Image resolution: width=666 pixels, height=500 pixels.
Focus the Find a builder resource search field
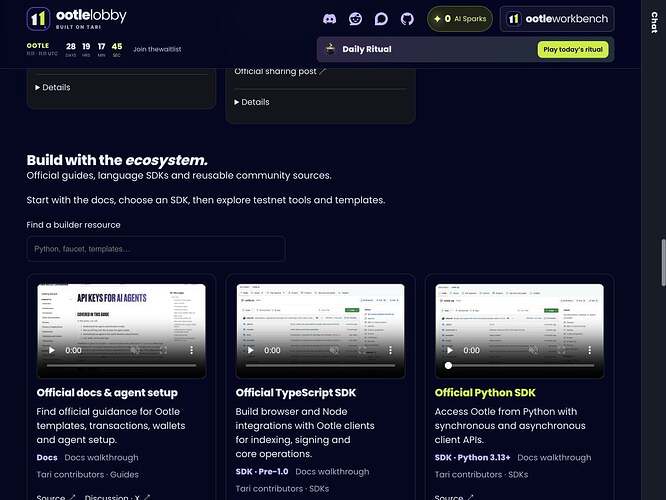click(x=156, y=249)
